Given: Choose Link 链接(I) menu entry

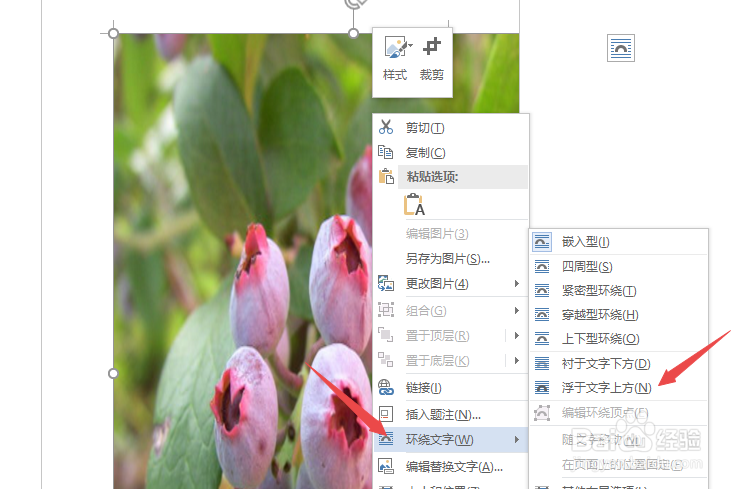Looking at the screenshot, I should click(x=451, y=388).
